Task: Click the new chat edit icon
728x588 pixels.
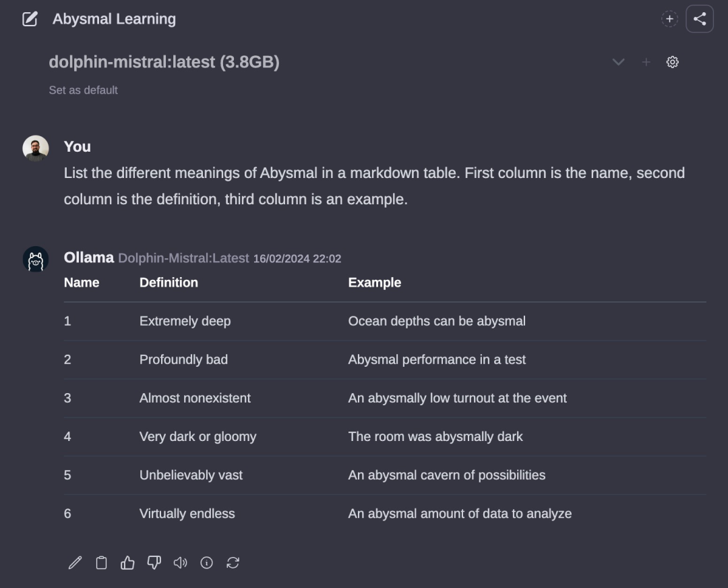Action: 30,19
